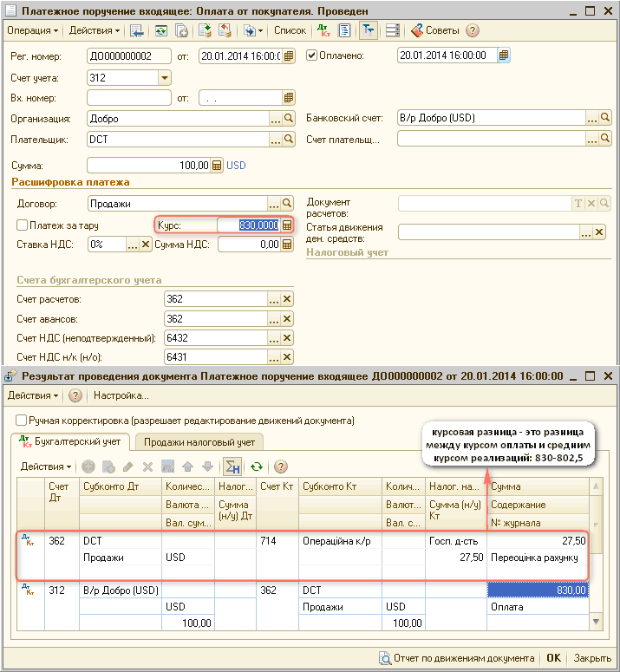Search Плательщик using magnifier icon
The height and width of the screenshot is (672, 620).
[x=290, y=139]
